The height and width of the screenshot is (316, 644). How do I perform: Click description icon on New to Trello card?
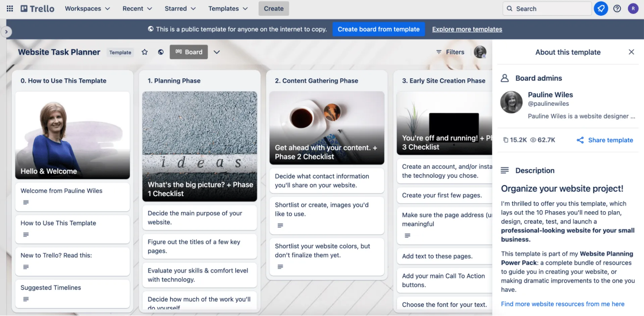pos(26,267)
